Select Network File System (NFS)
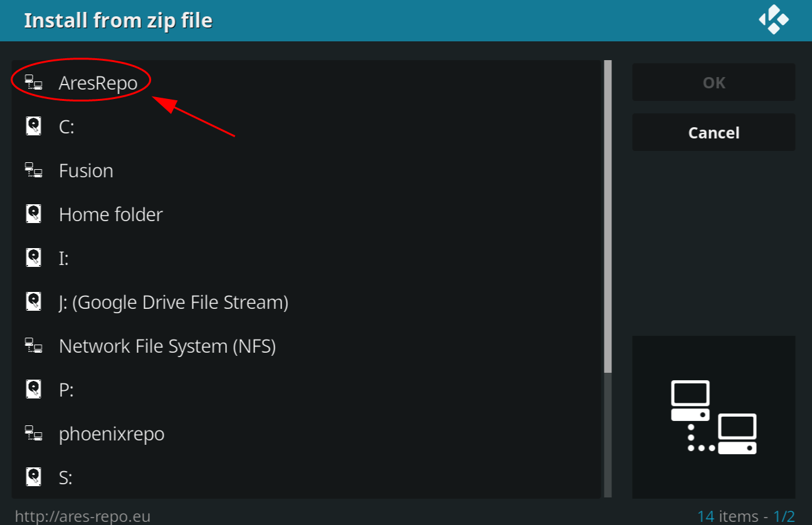This screenshot has height=525, width=812. 307,346
